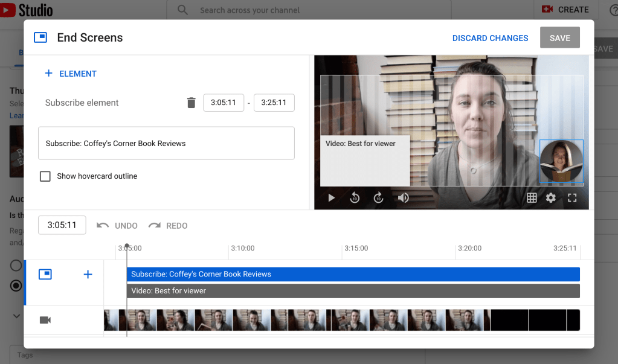Click the end time field 3:25:11
The width and height of the screenshot is (618, 364).
(x=274, y=103)
